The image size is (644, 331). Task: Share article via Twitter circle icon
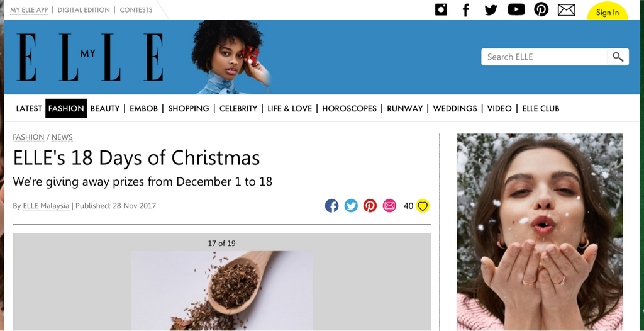coord(351,206)
